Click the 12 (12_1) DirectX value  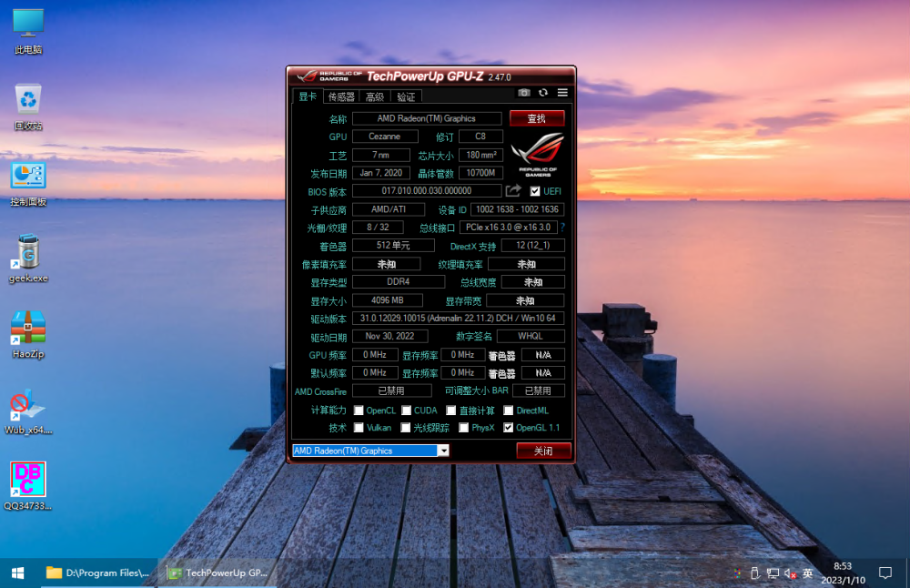532,245
